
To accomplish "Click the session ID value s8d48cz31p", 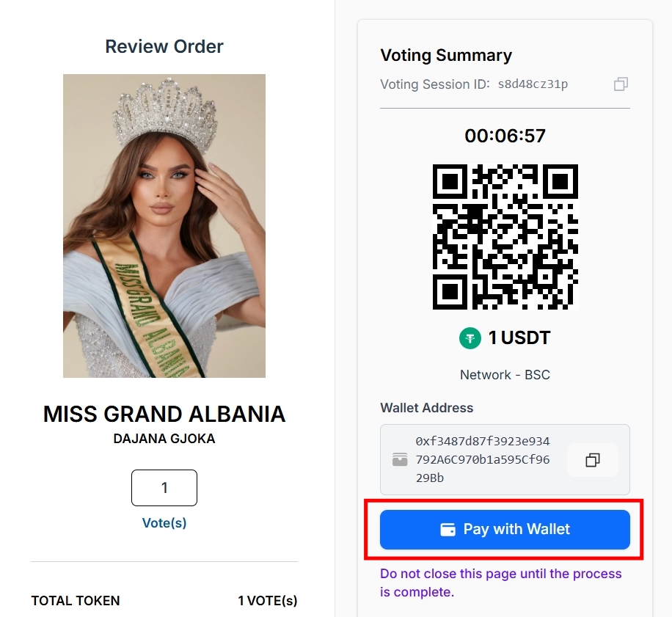I will (533, 84).
